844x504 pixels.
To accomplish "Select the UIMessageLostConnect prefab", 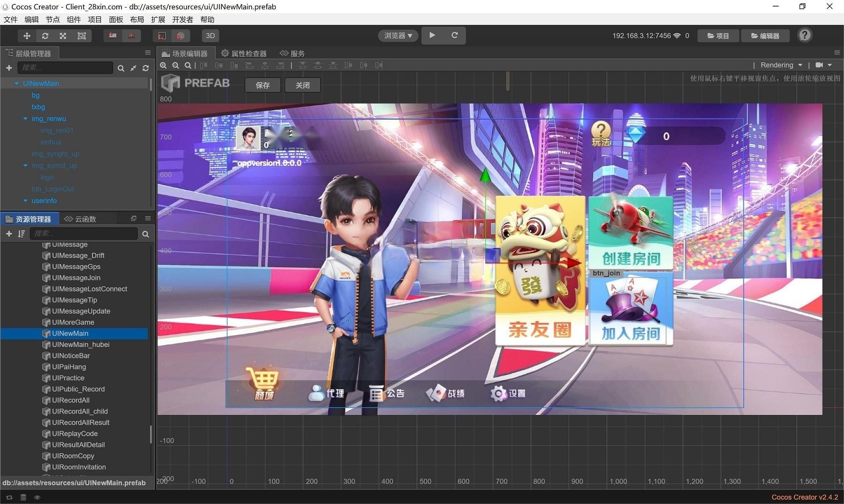I will tap(89, 289).
